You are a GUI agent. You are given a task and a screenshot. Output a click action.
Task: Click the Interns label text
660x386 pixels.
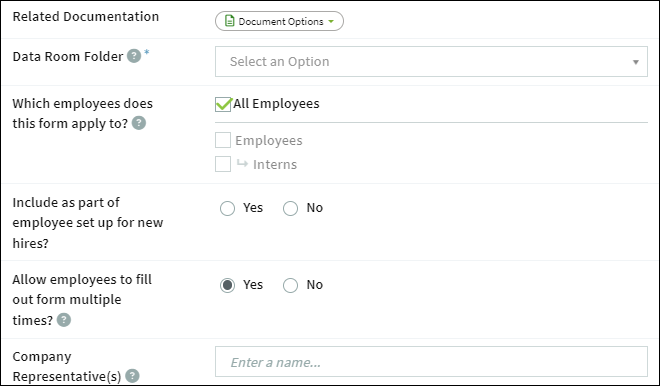[275, 164]
